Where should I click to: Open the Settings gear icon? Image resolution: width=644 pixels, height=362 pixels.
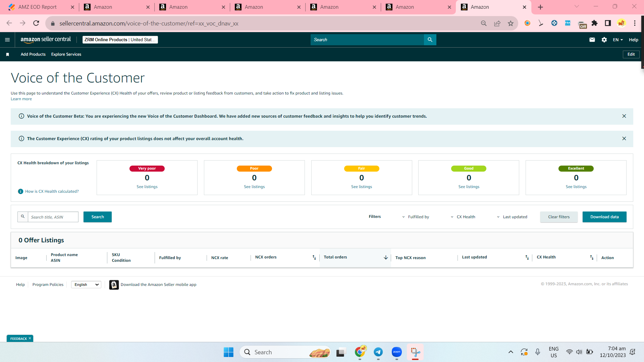tap(604, 40)
